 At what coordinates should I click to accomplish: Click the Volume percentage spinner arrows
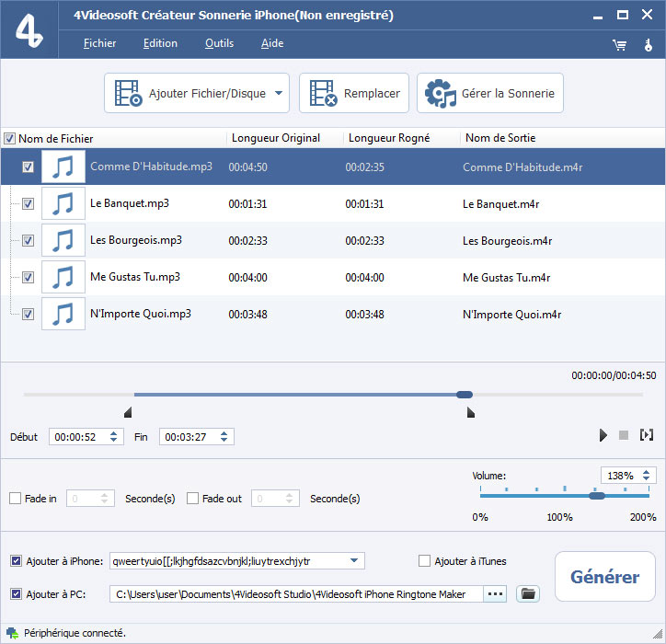point(648,476)
